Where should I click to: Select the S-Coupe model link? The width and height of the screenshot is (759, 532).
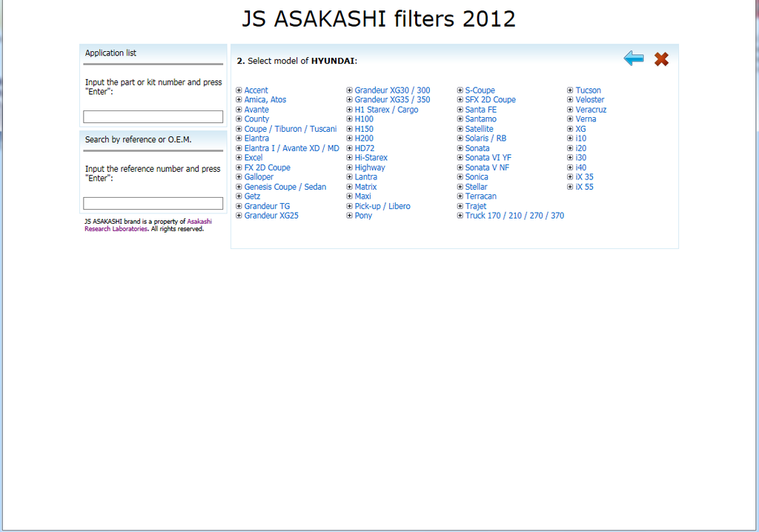coord(480,90)
